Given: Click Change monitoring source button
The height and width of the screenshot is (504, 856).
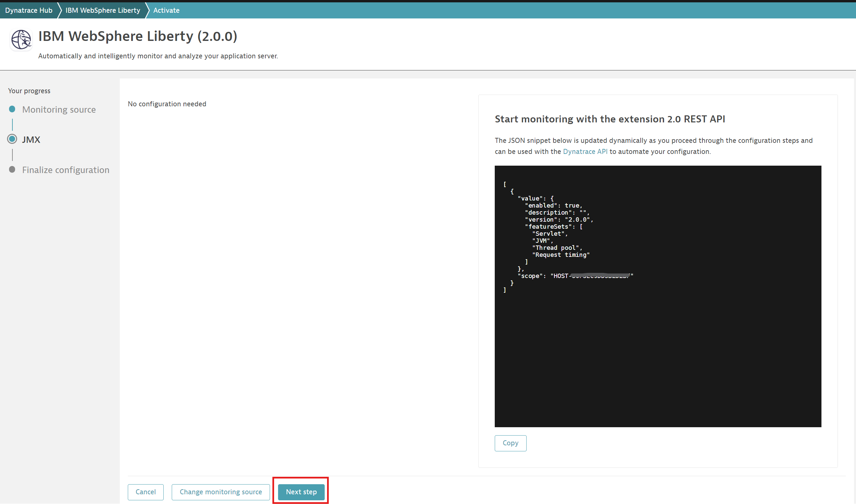Looking at the screenshot, I should [220, 492].
